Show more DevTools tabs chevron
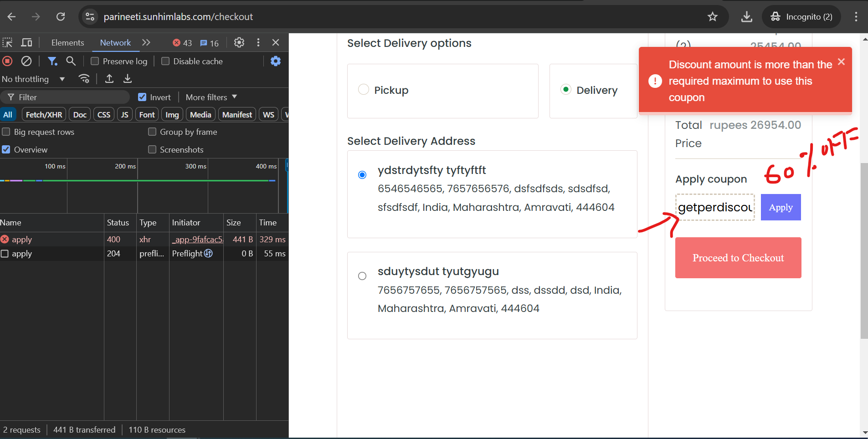This screenshot has height=439, width=868. pyautogui.click(x=146, y=42)
